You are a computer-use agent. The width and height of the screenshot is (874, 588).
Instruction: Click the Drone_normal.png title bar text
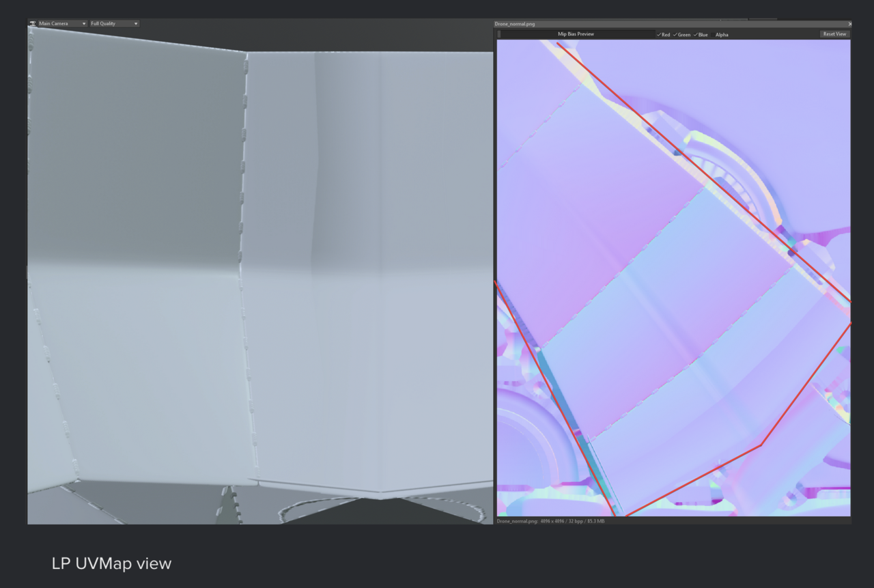[x=516, y=24]
